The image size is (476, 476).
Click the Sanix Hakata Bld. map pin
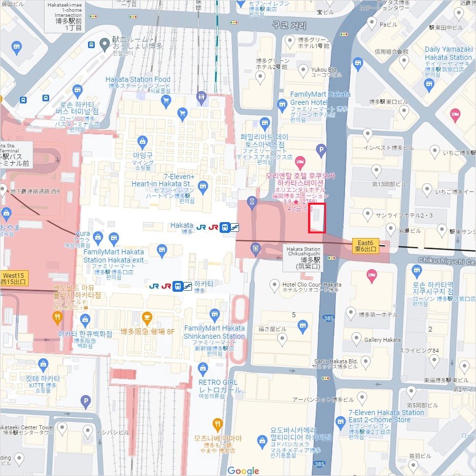(x=365, y=362)
